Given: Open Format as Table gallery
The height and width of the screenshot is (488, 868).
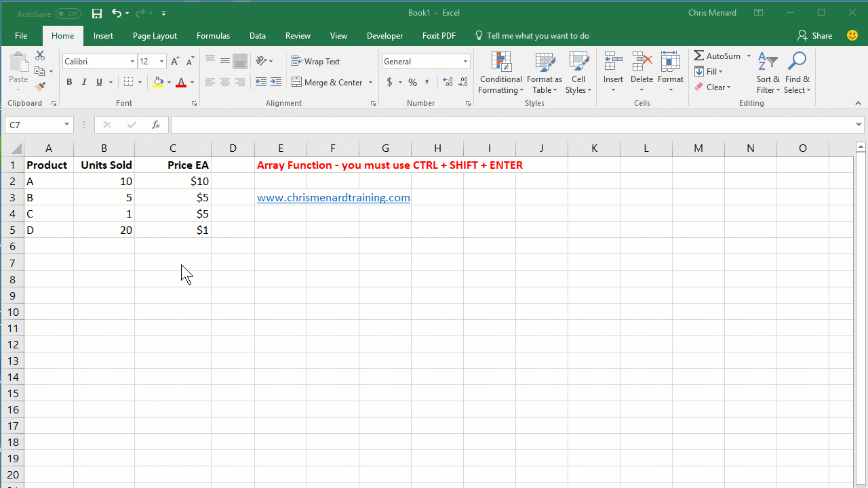Looking at the screenshot, I should coord(545,73).
